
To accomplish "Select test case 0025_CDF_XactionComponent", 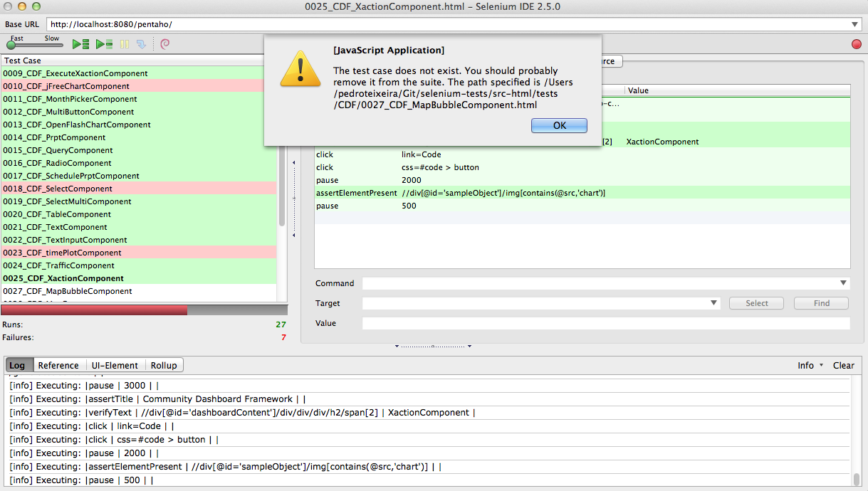I will 139,278.
